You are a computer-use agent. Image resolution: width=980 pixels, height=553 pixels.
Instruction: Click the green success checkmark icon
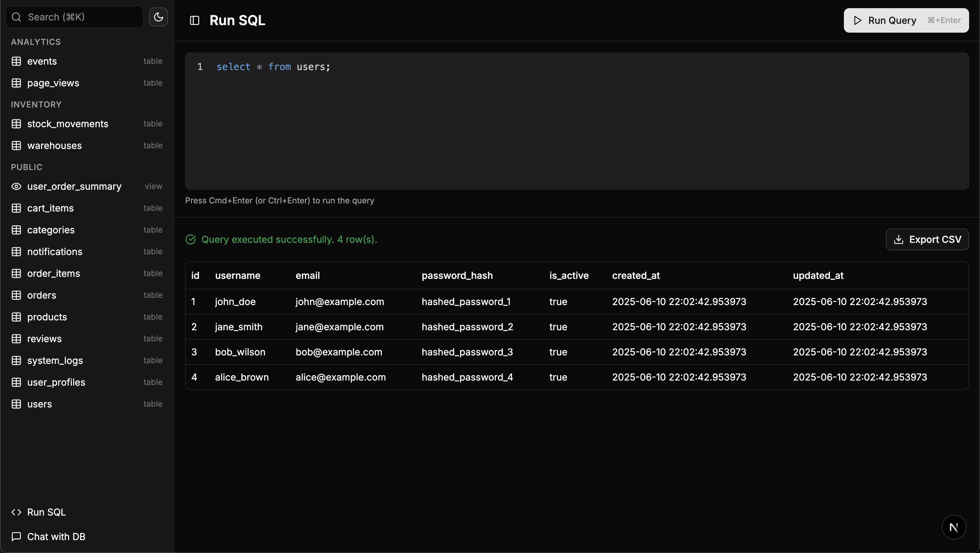[x=191, y=239]
